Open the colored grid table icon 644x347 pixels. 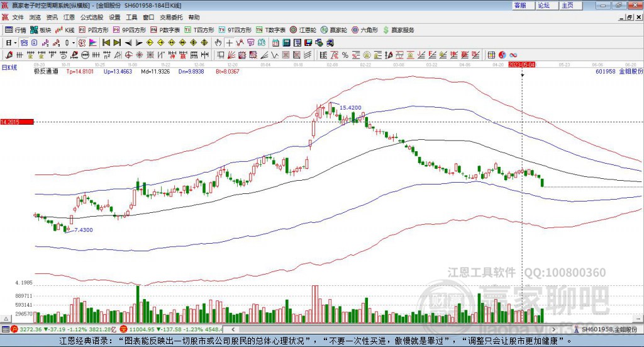click(491, 55)
